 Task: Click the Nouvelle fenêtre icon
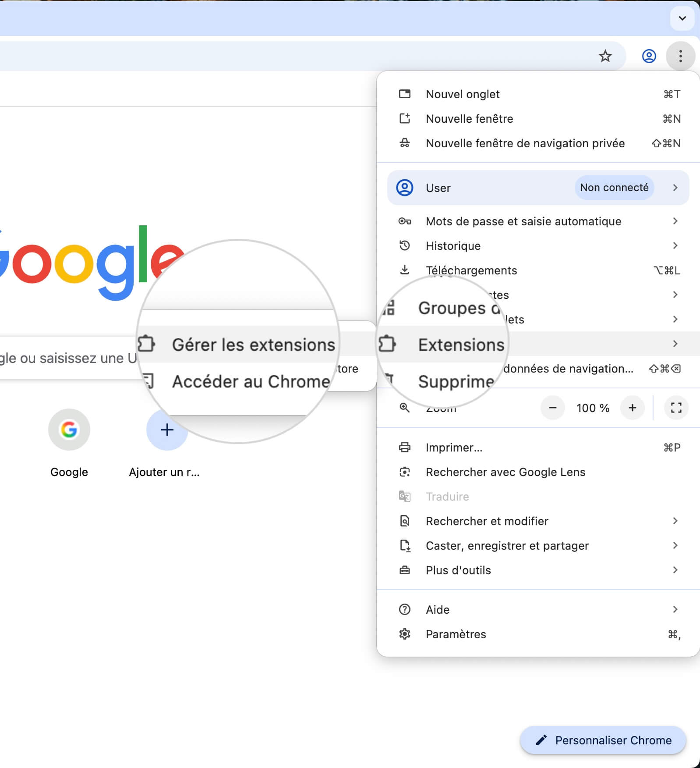coord(405,118)
